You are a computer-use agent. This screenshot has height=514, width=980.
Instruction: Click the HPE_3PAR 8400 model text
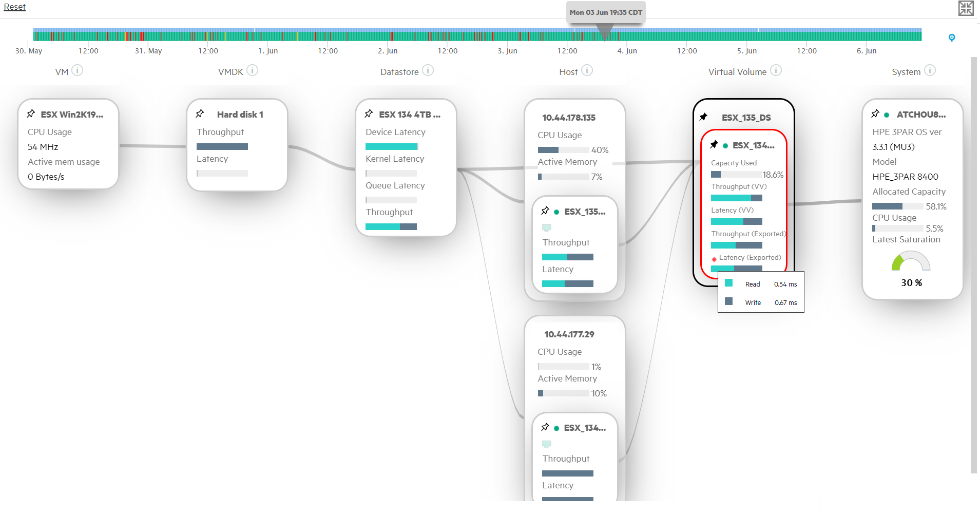click(x=906, y=177)
